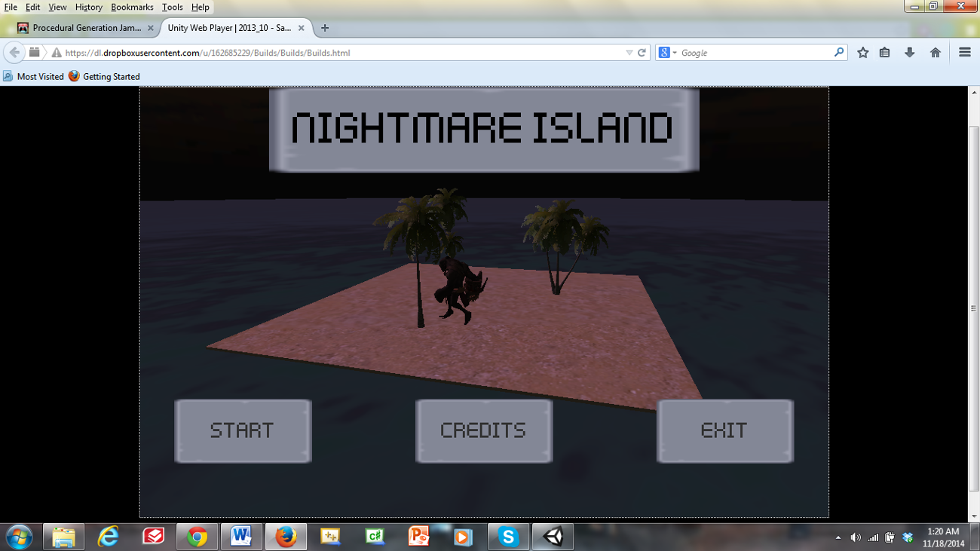Expand hidden icons in the system tray
980x551 pixels.
(x=838, y=537)
